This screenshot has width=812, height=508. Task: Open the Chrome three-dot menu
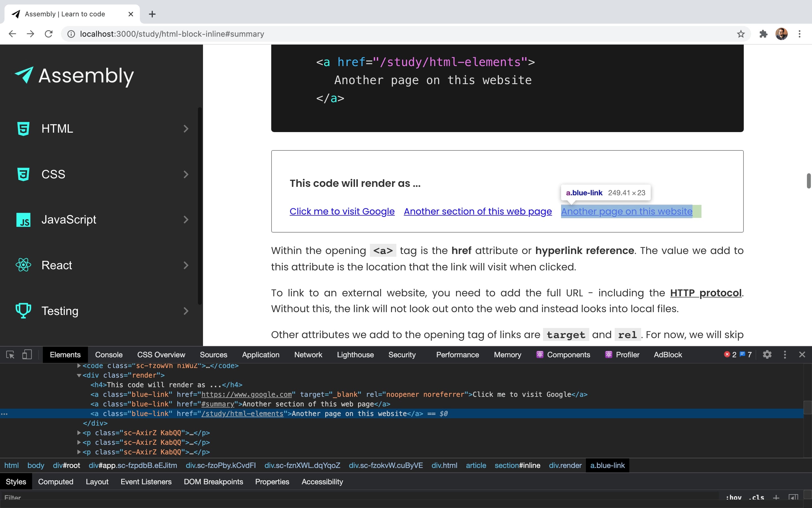(x=800, y=34)
